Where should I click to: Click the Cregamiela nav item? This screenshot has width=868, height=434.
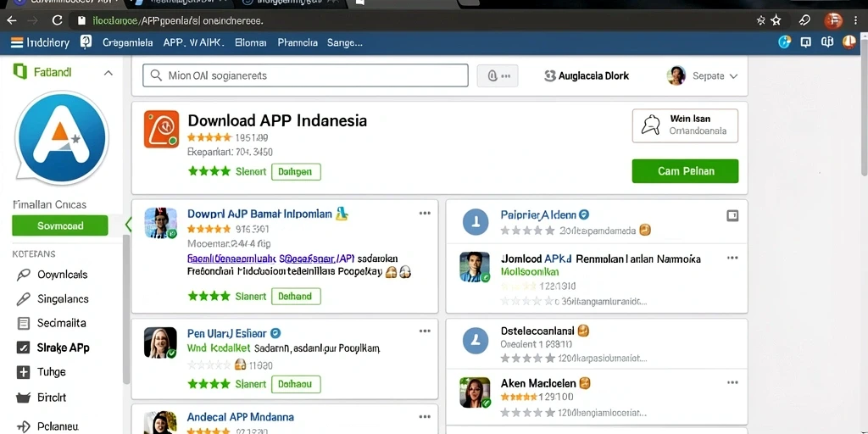(128, 42)
